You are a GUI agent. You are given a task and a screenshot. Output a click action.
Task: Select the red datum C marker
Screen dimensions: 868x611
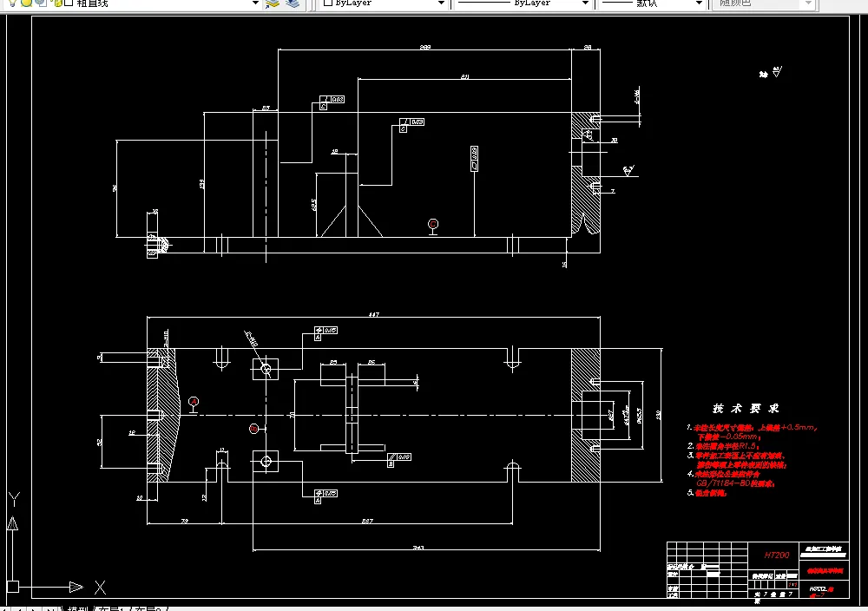tap(433, 224)
